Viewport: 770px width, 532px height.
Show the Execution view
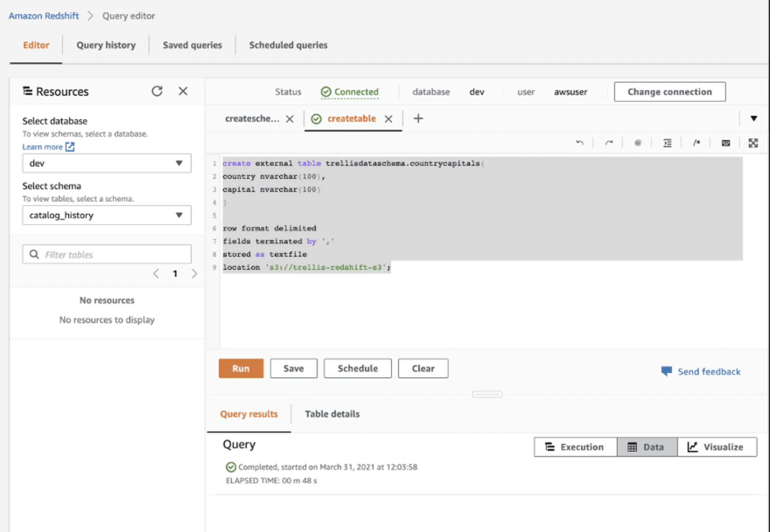575,447
